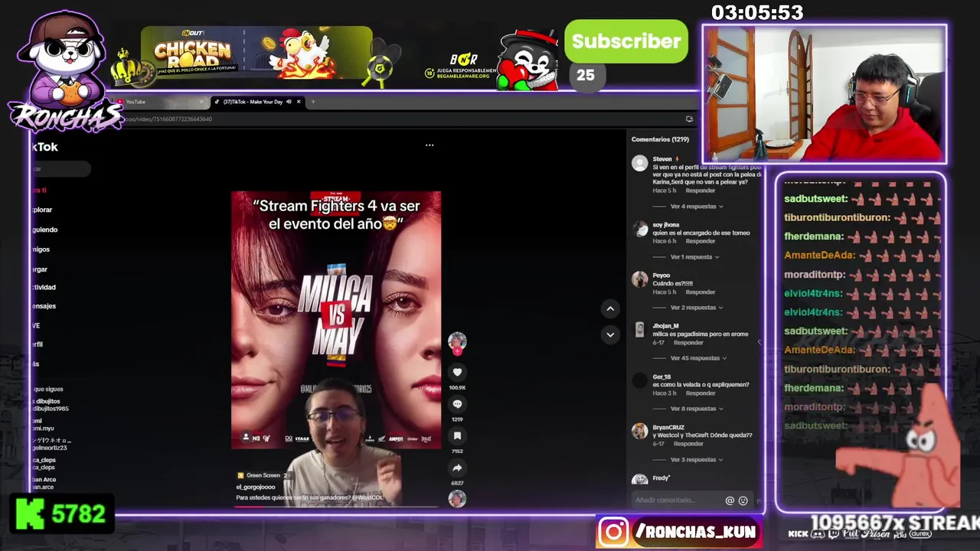Open dibujitos1985 in followed accounts
980x551 pixels.
(51, 405)
